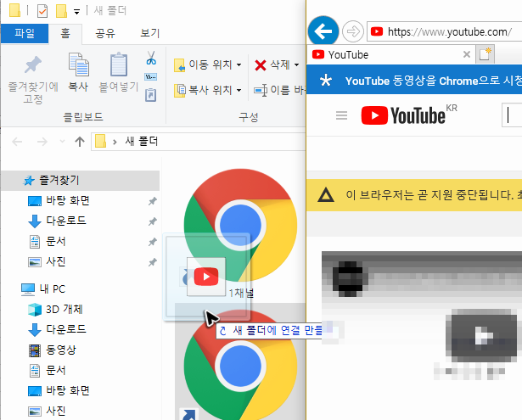Click the Explorer title bar folder icon
The image size is (522, 420).
14,10
